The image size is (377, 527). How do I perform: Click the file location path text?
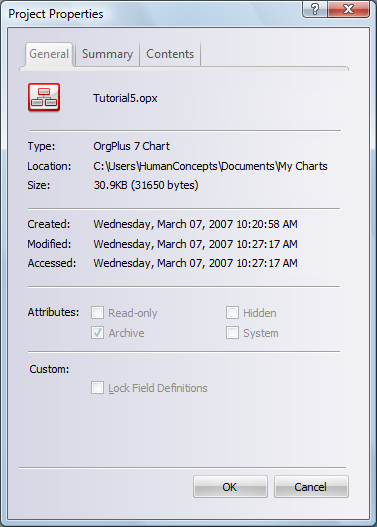(210, 166)
